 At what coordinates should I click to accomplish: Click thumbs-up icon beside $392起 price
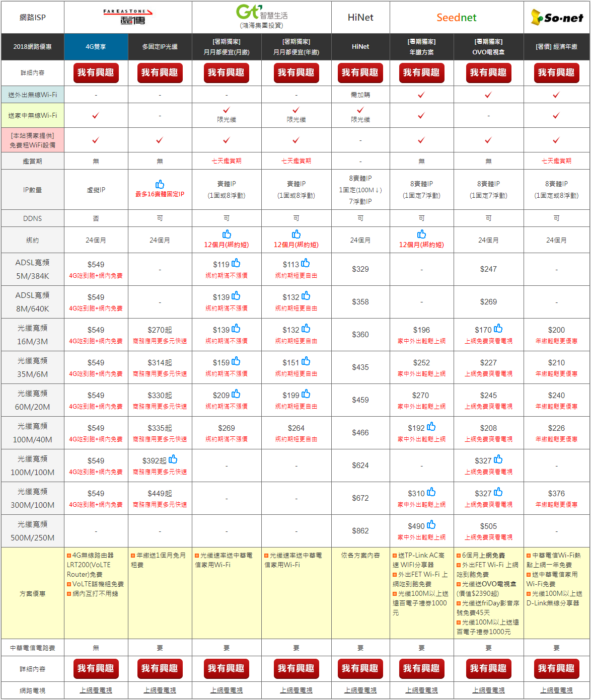pos(173,459)
